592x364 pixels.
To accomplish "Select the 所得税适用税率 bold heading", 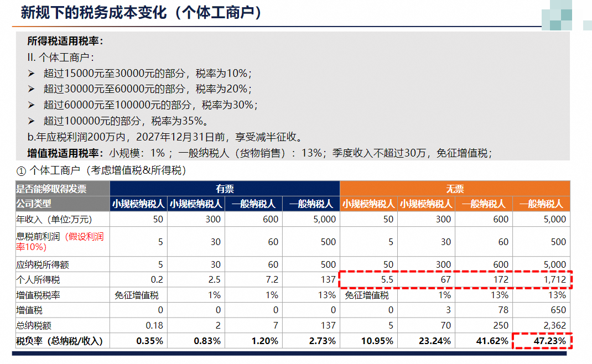I will tap(65, 41).
